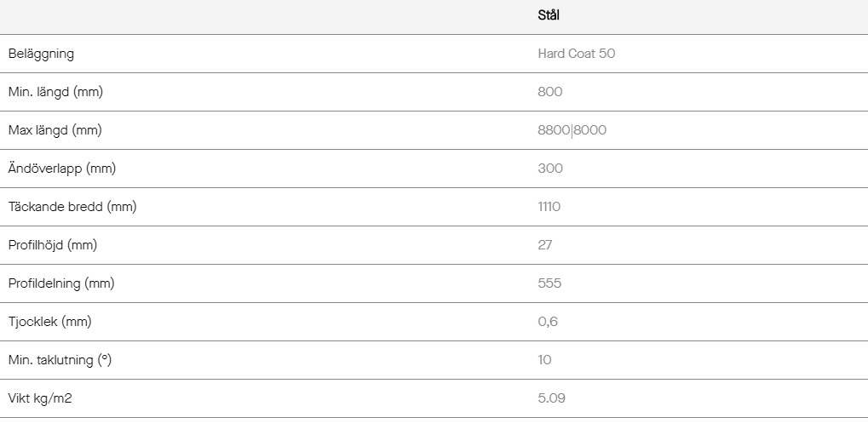
Task: Click the 8800|8000 max length value
Action: (x=572, y=130)
